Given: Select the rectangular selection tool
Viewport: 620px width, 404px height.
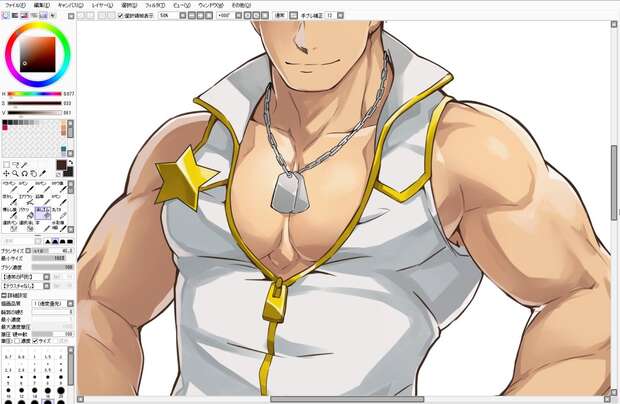Looking at the screenshot, I should click(x=6, y=164).
